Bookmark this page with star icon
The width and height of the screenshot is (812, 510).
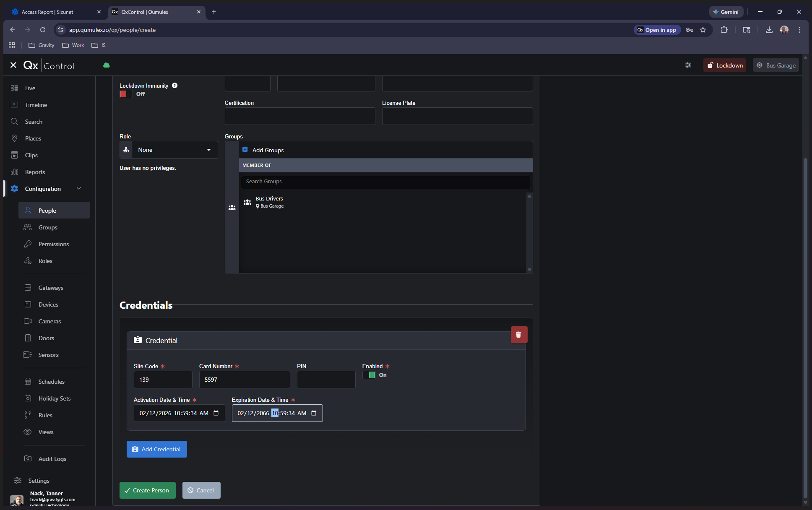[x=703, y=30]
